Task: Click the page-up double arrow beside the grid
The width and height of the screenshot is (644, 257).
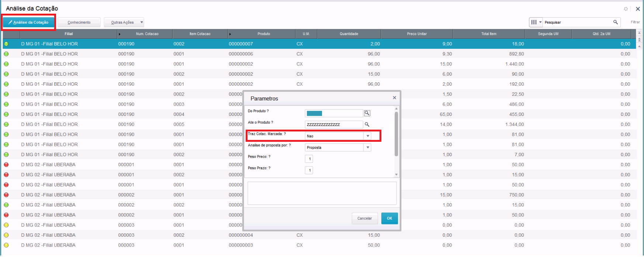Action: [x=639, y=39]
